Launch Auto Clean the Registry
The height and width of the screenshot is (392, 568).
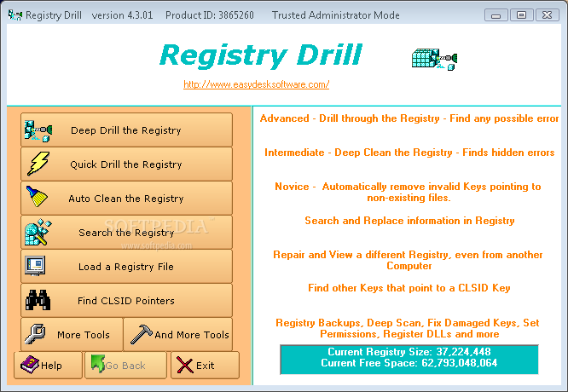click(126, 198)
